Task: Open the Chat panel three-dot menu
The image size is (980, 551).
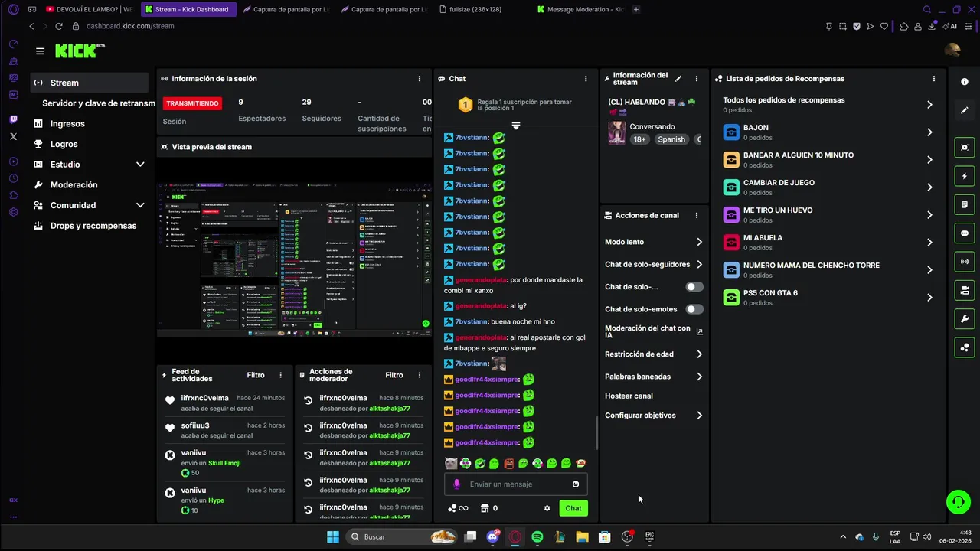Action: click(x=586, y=79)
